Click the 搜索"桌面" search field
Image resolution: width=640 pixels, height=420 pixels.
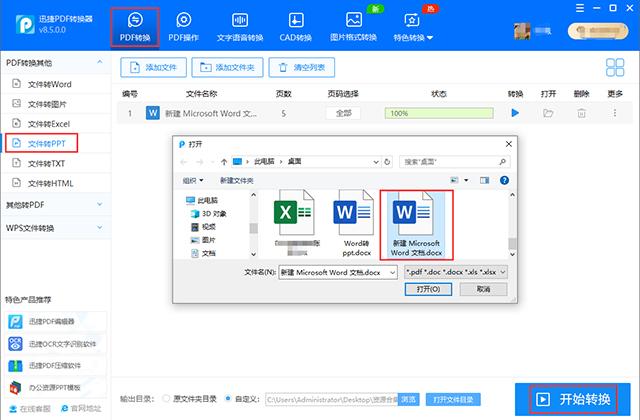coord(455,162)
